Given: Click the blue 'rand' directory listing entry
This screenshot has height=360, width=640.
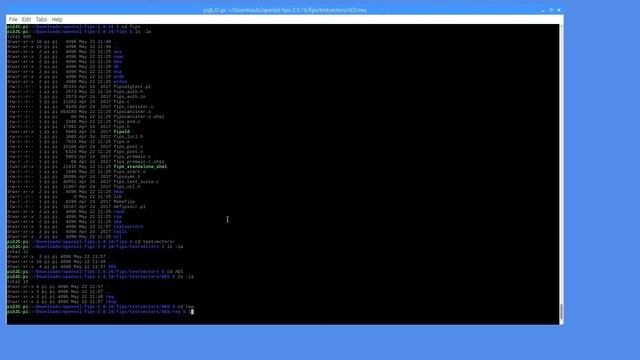Looking at the screenshot, I should tap(119, 212).
